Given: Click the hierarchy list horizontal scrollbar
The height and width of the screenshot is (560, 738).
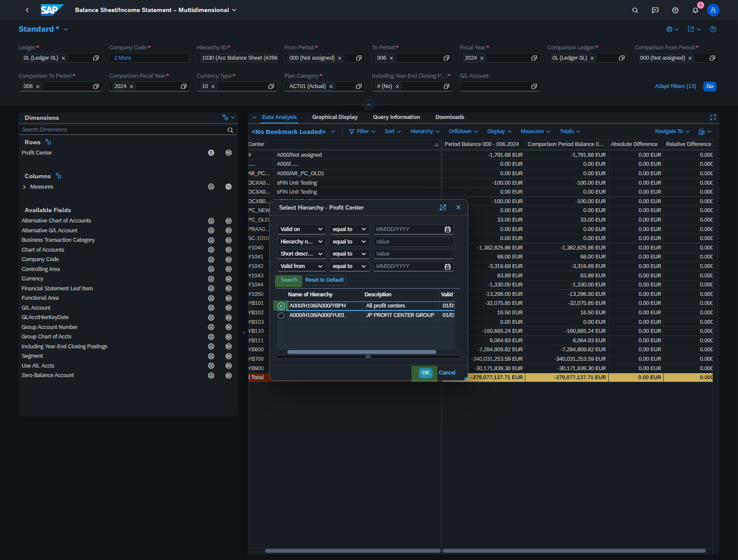Looking at the screenshot, I should coord(362,352).
